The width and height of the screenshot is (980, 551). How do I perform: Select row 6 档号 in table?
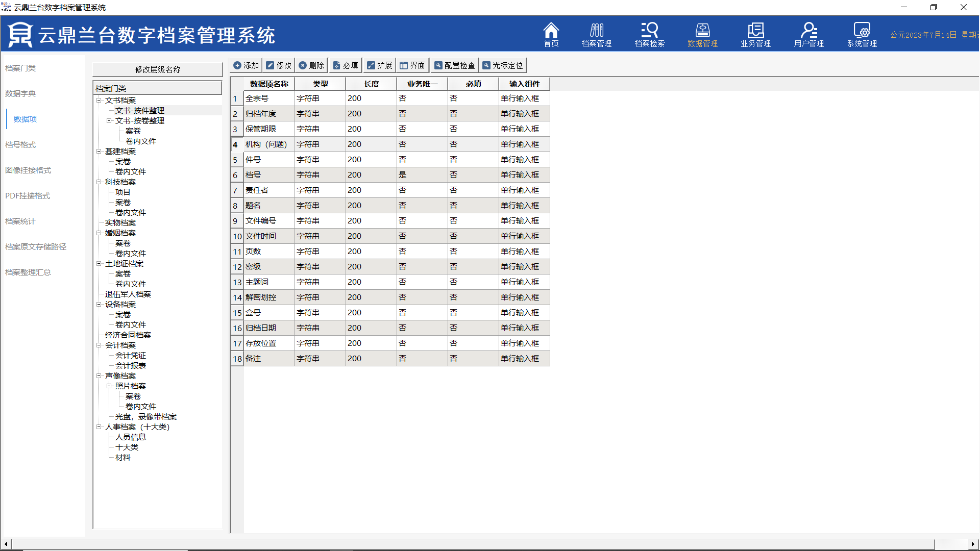253,174
